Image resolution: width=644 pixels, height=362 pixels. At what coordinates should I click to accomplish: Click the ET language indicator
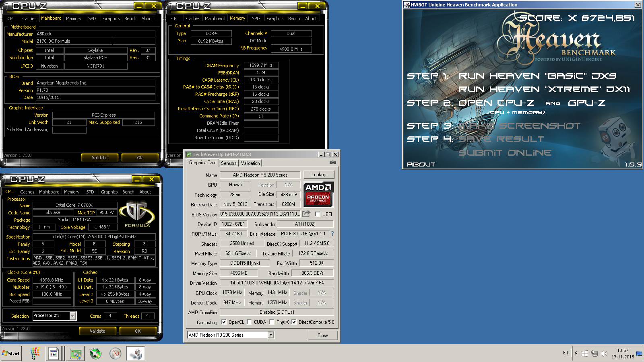566,353
